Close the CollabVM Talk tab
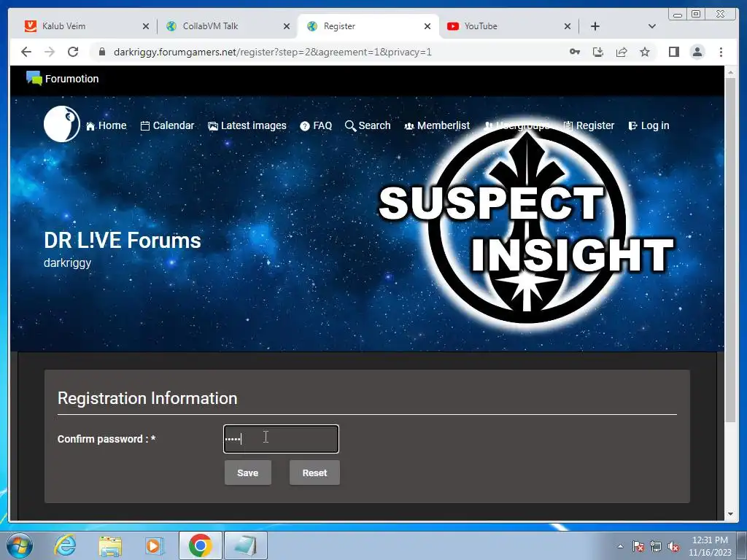This screenshot has height=560, width=747. point(286,26)
